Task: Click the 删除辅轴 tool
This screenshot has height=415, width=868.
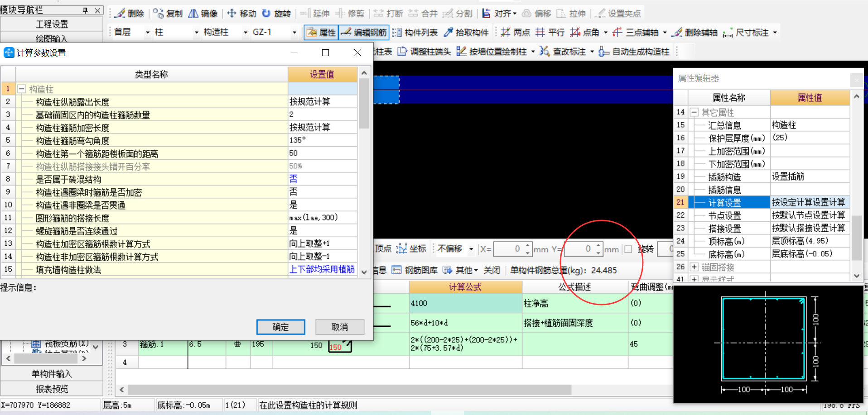Action: click(695, 32)
